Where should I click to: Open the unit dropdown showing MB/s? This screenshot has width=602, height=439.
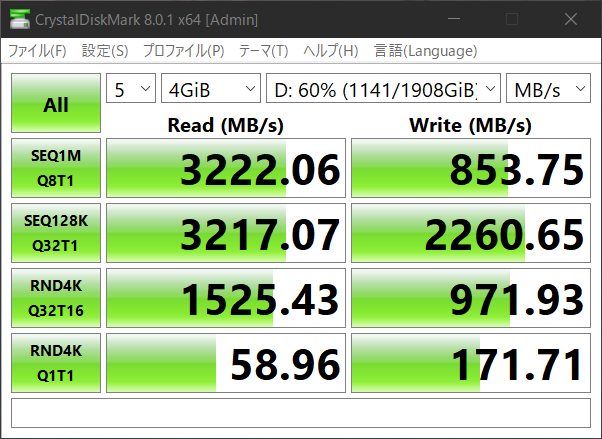tap(548, 88)
